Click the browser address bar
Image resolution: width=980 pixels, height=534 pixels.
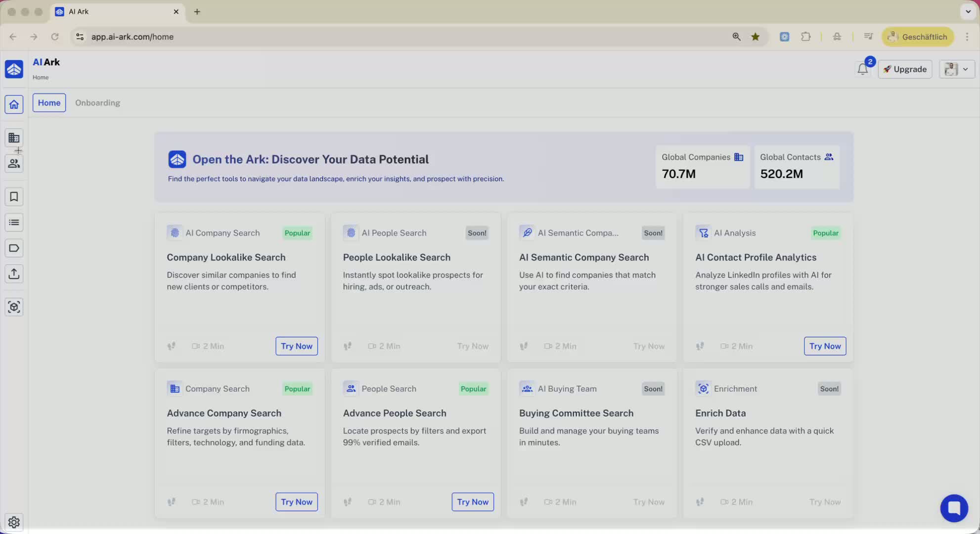[396, 37]
